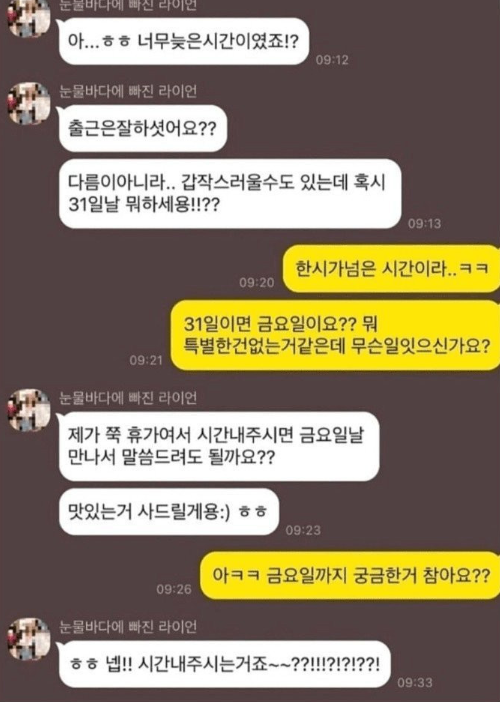Open the avatar next to '넵!! 시간내주시는거죠' message
500x702 pixels.
(x=29, y=639)
